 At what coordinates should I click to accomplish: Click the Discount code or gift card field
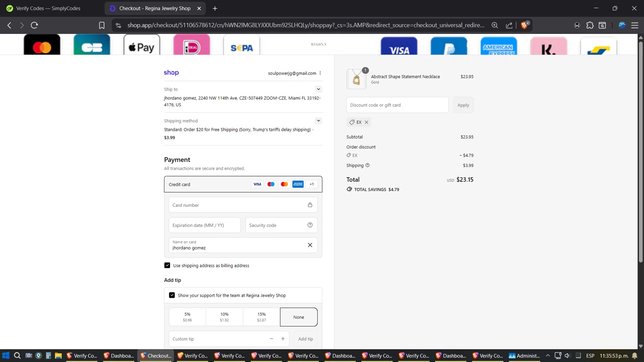point(398,105)
